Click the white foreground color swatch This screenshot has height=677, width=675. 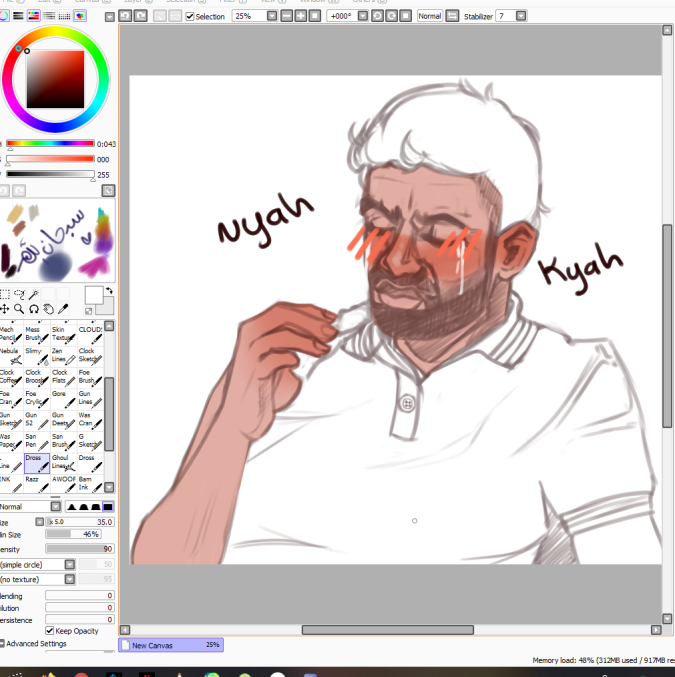[94, 295]
